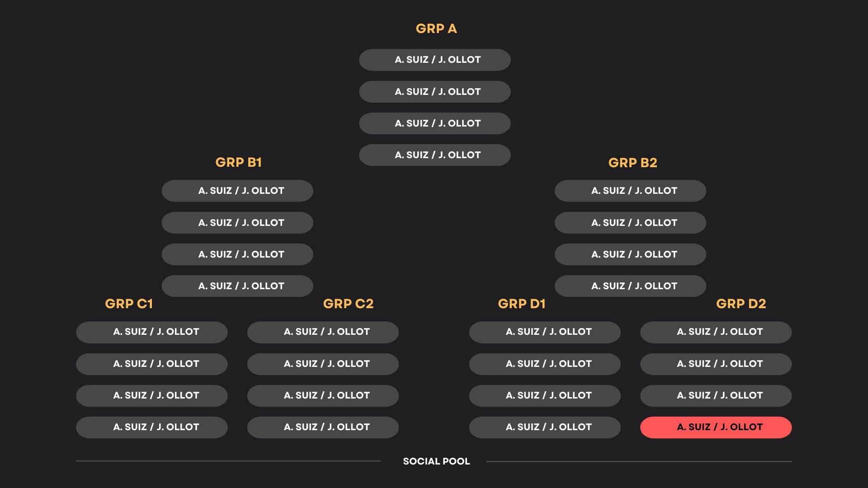Viewport: 868px width, 488px height.
Task: Choose the second team in GRP C2
Action: pos(323,364)
